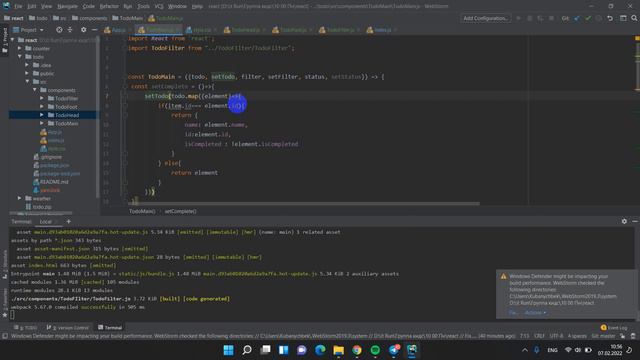Open the Windows Start menu

229,350
